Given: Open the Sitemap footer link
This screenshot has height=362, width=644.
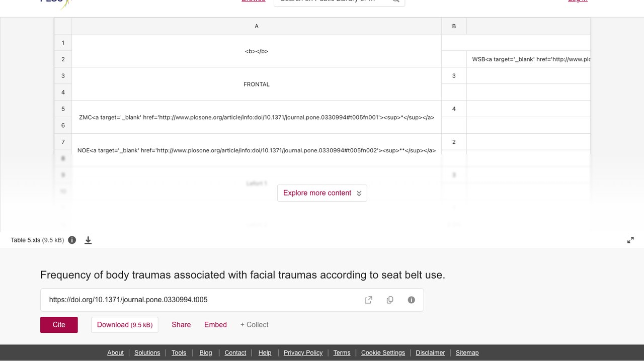Looking at the screenshot, I should point(467,353).
